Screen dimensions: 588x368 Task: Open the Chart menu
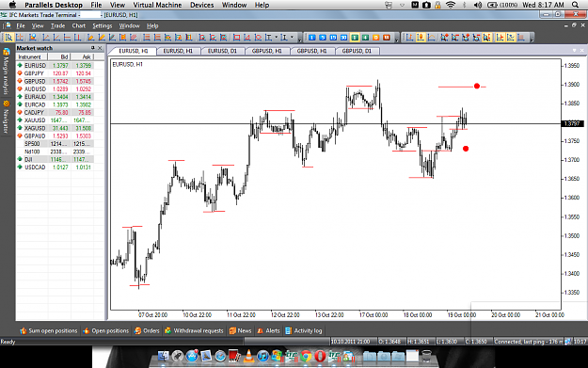(x=79, y=26)
